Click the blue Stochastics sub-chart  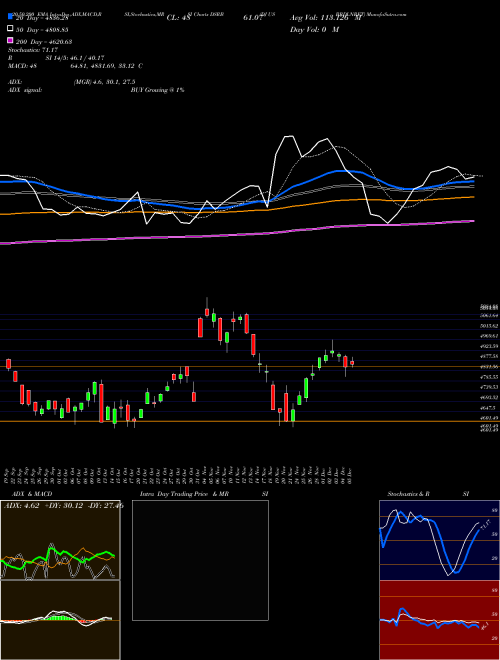click(439, 540)
